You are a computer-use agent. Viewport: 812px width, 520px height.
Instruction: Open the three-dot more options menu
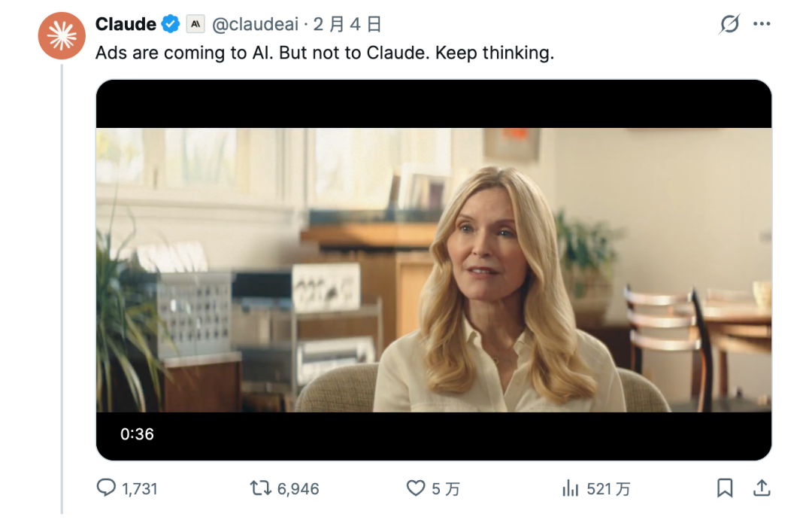click(x=762, y=25)
